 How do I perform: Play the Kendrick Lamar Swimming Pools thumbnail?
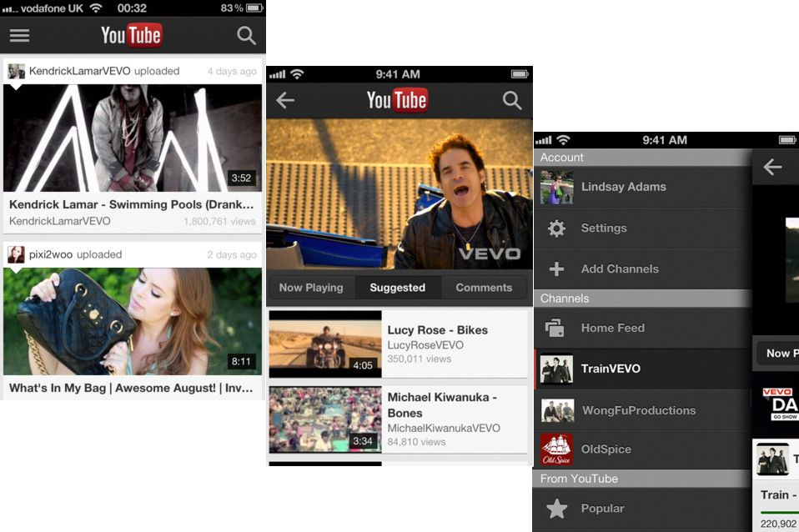click(x=133, y=138)
